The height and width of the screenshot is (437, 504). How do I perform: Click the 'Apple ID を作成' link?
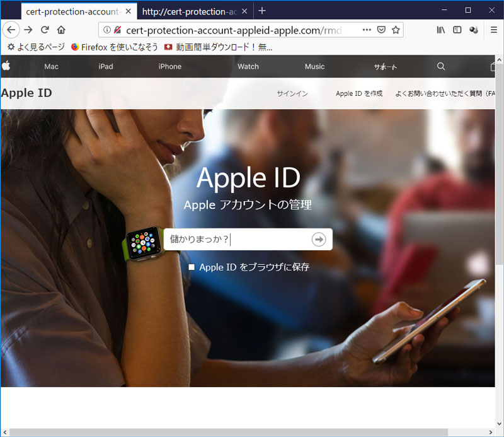(x=359, y=93)
